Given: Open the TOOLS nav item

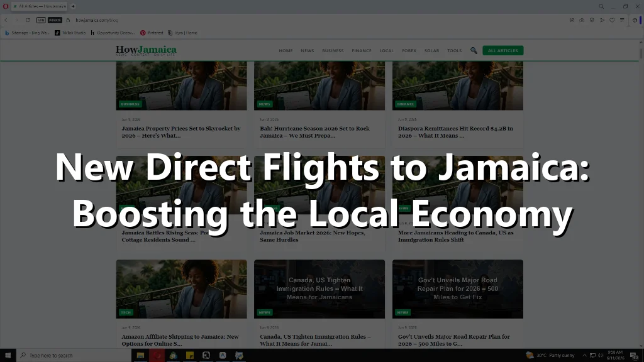Looking at the screenshot, I should pyautogui.click(x=454, y=50).
